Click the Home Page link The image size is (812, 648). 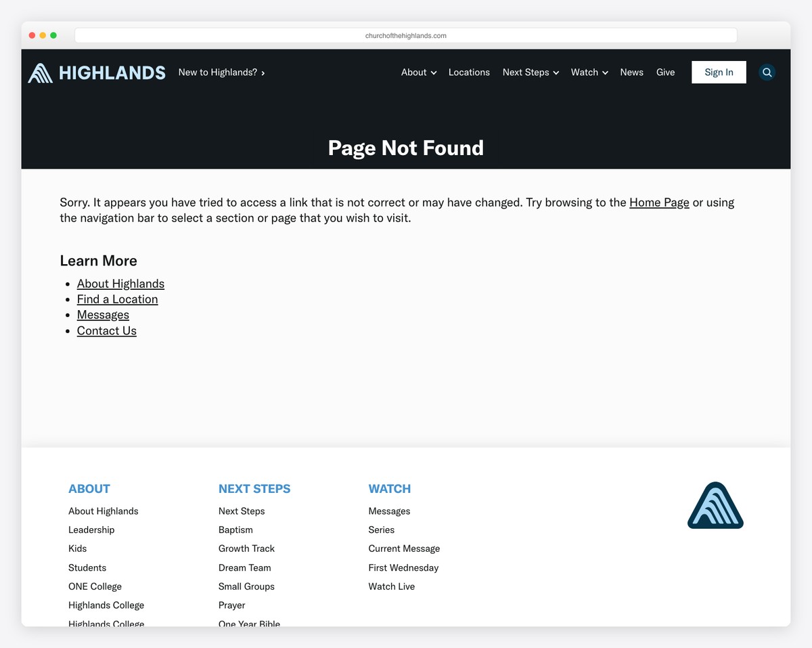coord(659,202)
